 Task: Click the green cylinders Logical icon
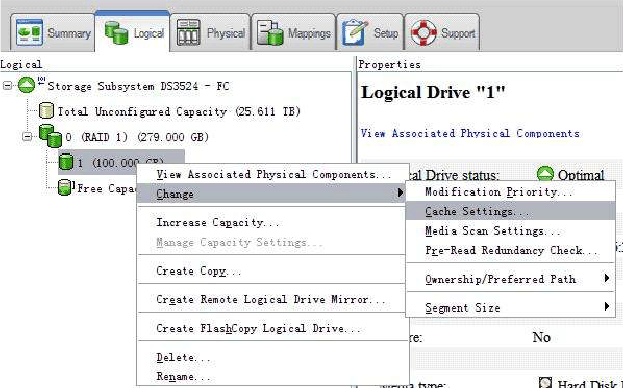(116, 33)
